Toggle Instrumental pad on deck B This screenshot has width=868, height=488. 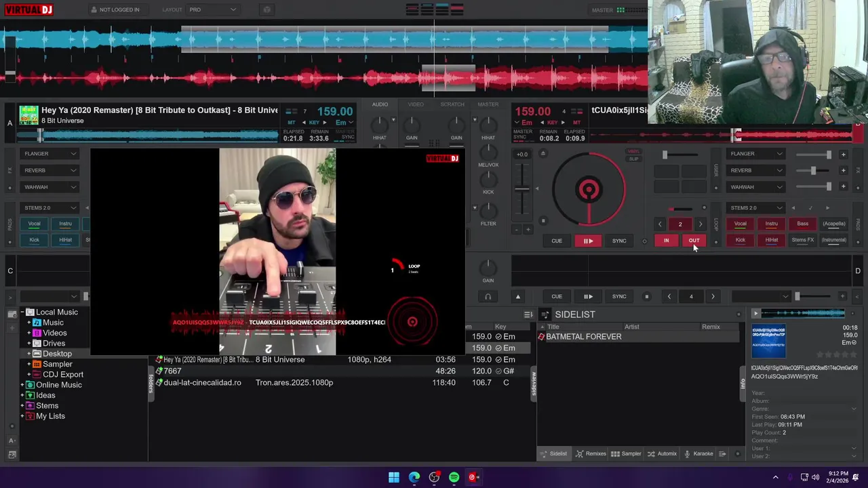[834, 240]
